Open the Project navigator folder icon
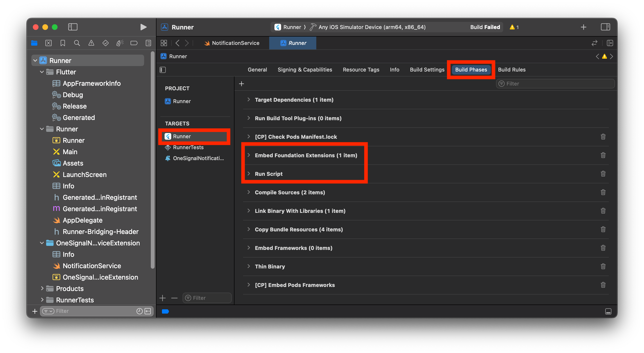 (34, 43)
